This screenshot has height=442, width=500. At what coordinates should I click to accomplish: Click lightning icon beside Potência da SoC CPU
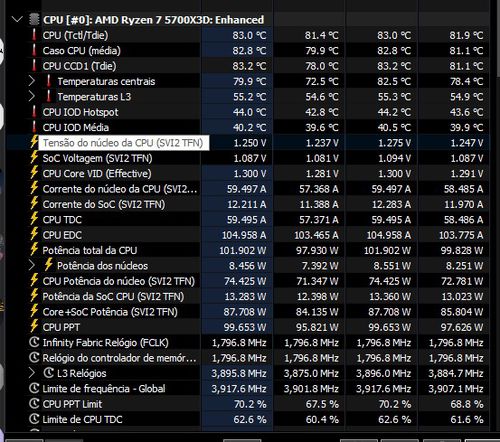(34, 295)
